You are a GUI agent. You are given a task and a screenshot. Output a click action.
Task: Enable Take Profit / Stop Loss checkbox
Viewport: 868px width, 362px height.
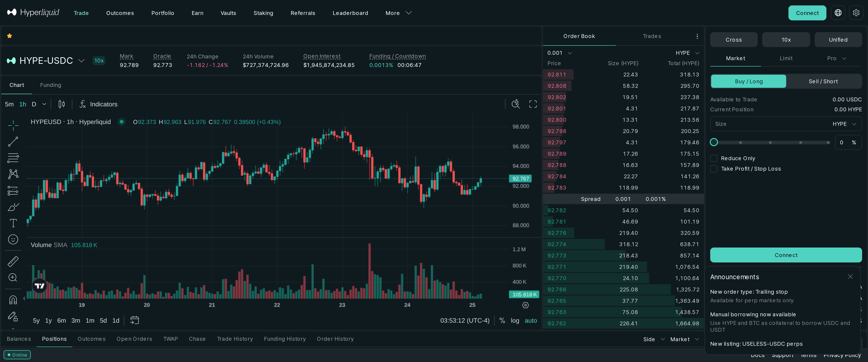tap(714, 169)
